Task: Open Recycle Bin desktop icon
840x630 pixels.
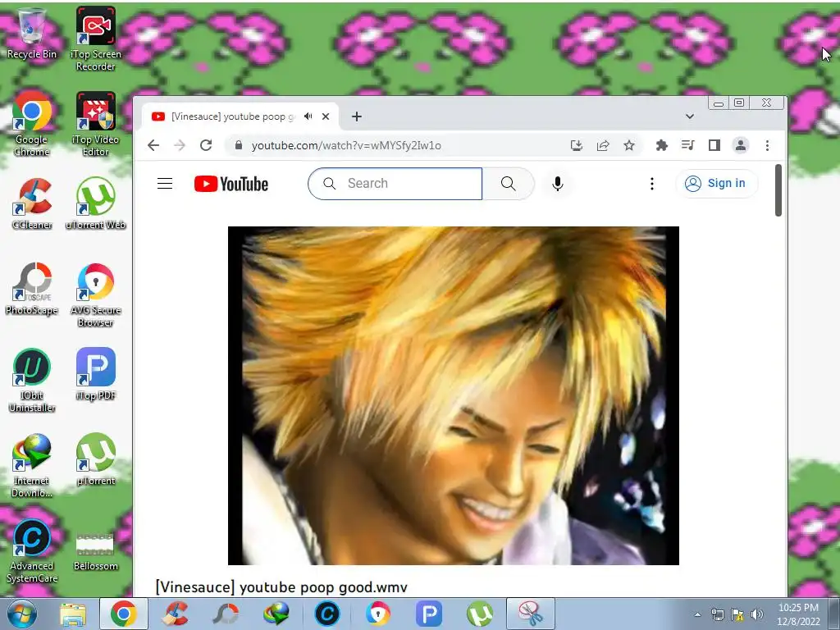Action: point(31,33)
